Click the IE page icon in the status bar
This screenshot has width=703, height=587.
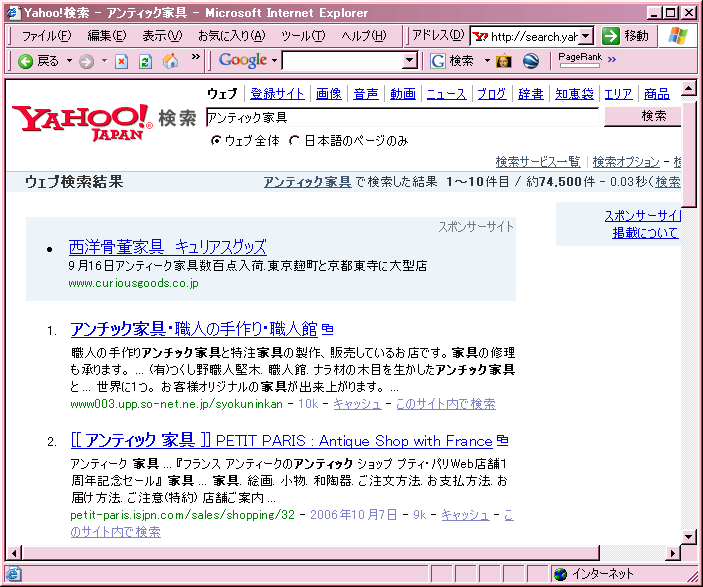13,574
